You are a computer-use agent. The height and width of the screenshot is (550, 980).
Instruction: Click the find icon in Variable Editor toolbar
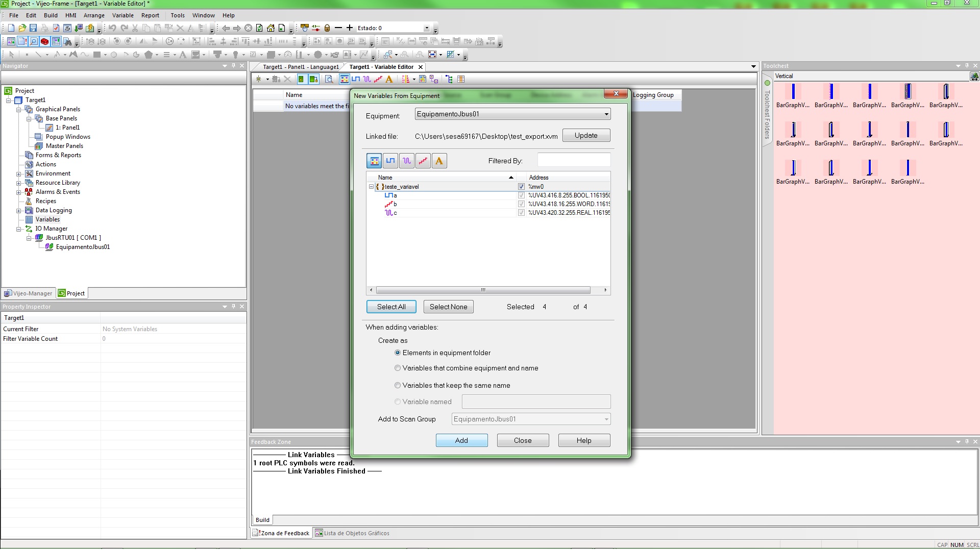(329, 79)
